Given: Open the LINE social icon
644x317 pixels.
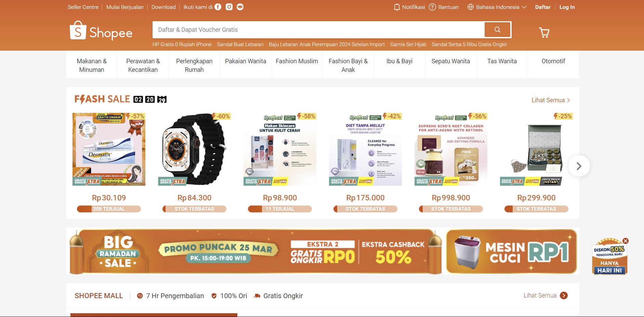Looking at the screenshot, I should (x=240, y=7).
